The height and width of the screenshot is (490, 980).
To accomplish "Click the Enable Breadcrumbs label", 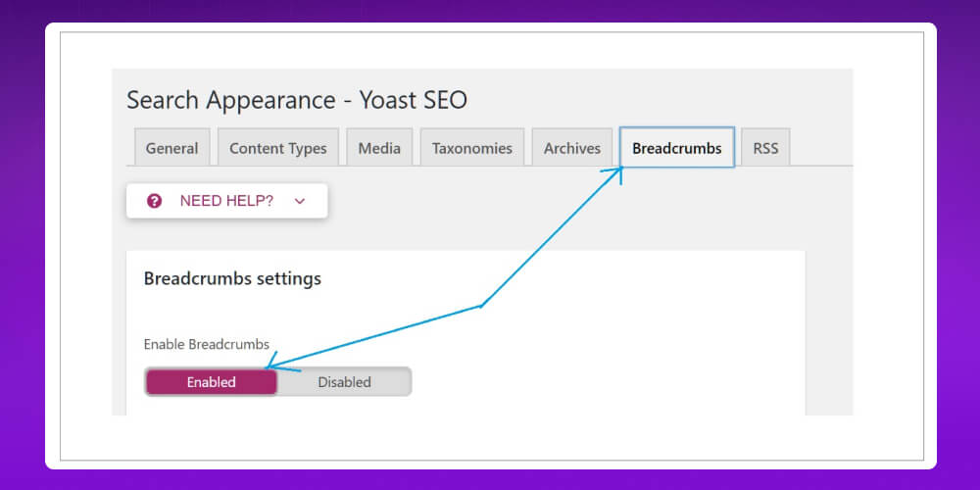I will pyautogui.click(x=206, y=344).
